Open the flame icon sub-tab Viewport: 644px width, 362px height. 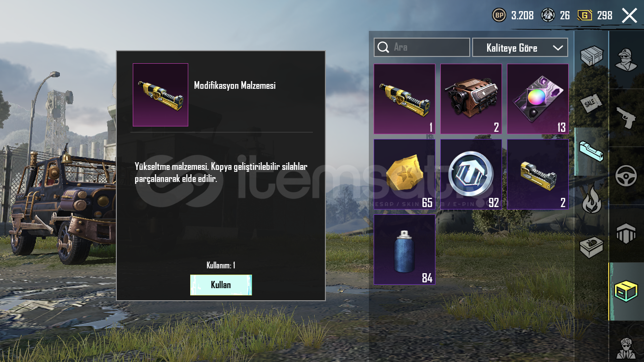[591, 200]
